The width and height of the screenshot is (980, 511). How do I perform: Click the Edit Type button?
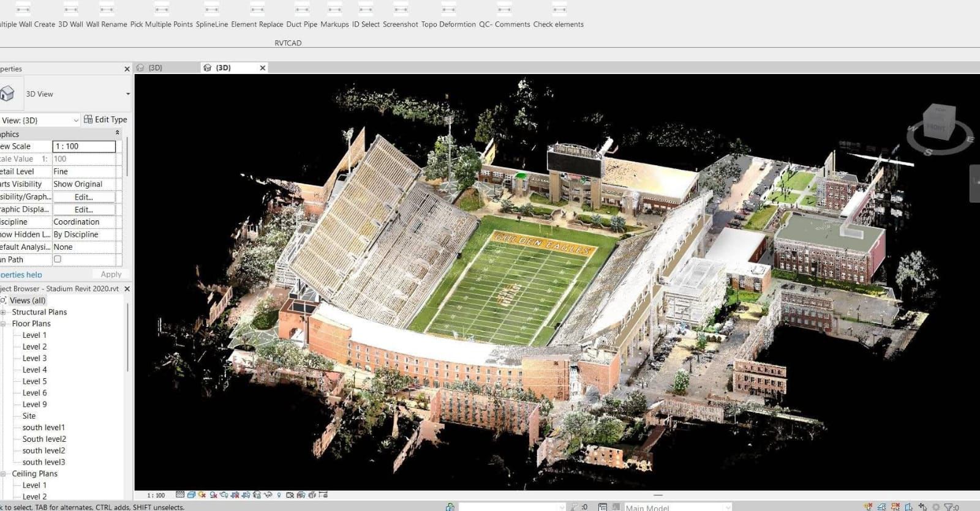click(105, 119)
